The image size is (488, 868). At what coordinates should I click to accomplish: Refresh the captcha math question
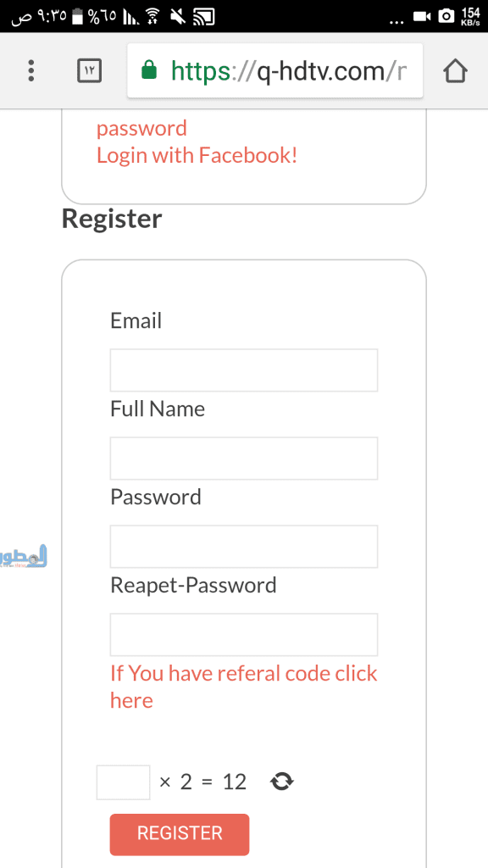tap(281, 782)
